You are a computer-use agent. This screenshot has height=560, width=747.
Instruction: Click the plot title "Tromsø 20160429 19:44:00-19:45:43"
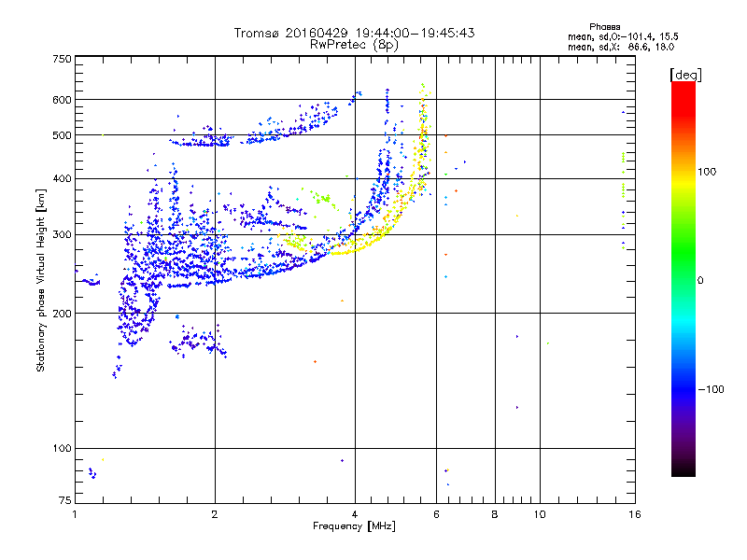coord(354,33)
